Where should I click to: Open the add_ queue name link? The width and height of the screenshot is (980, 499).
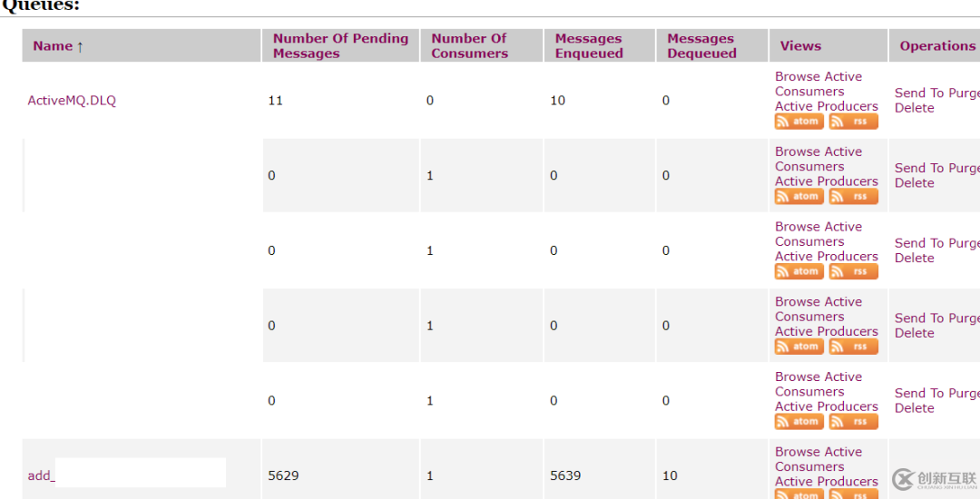pos(41,476)
